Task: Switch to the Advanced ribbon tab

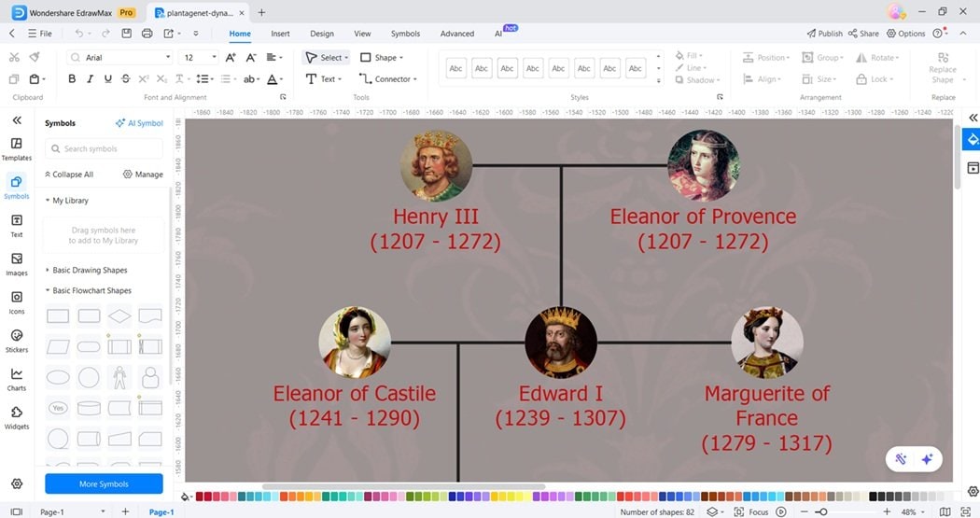Action: (457, 34)
